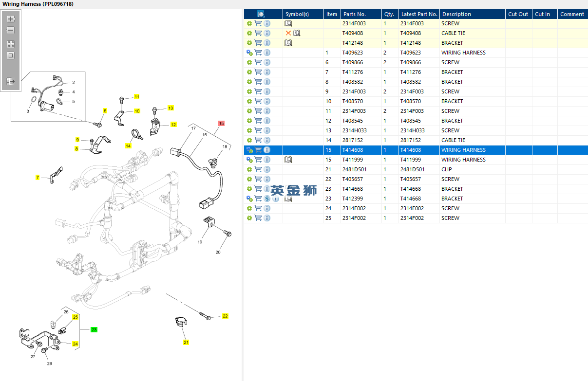Click the S supersession icon on T412399 row
The height and width of the screenshot is (381, 588).
[267, 199]
